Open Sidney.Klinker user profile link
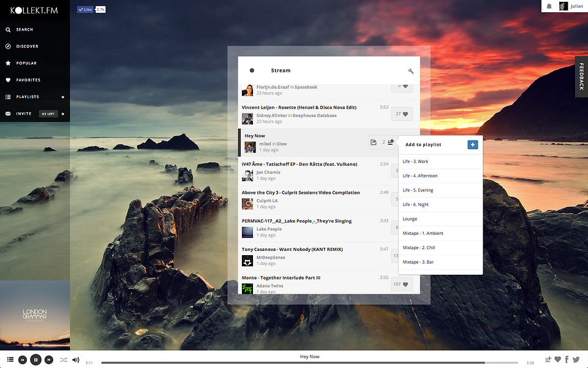Image resolution: width=588 pixels, height=368 pixels. (x=271, y=116)
